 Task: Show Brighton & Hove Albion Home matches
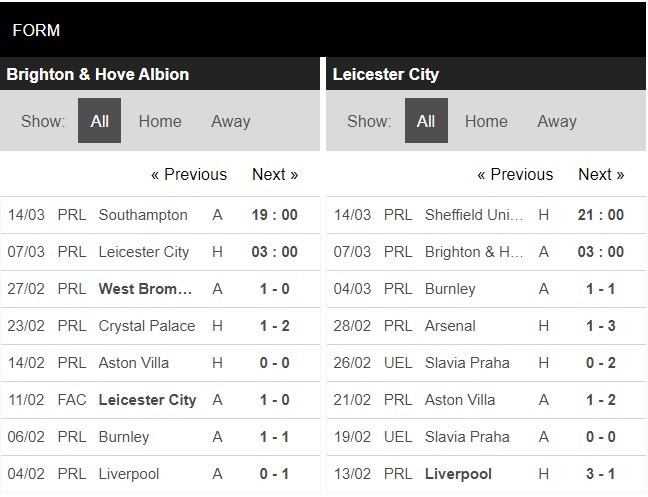click(160, 121)
